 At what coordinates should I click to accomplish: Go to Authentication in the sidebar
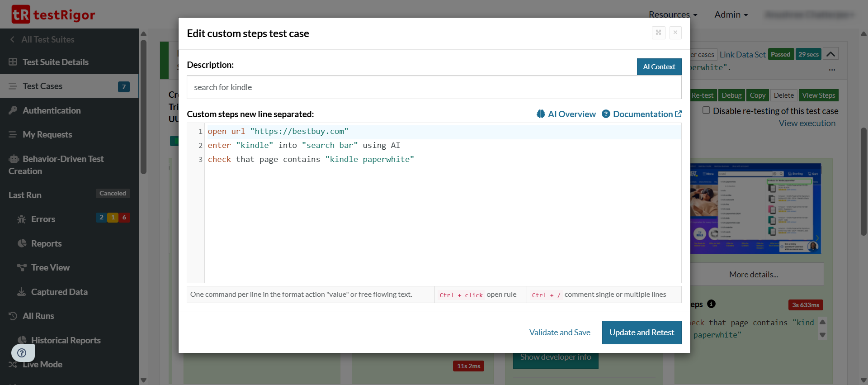click(x=52, y=110)
